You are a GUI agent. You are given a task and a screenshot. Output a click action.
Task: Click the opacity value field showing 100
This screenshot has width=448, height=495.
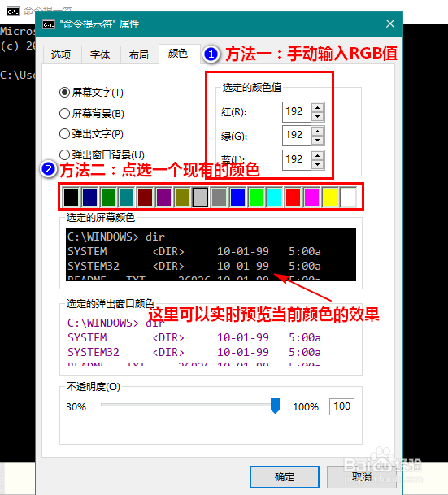pyautogui.click(x=342, y=406)
